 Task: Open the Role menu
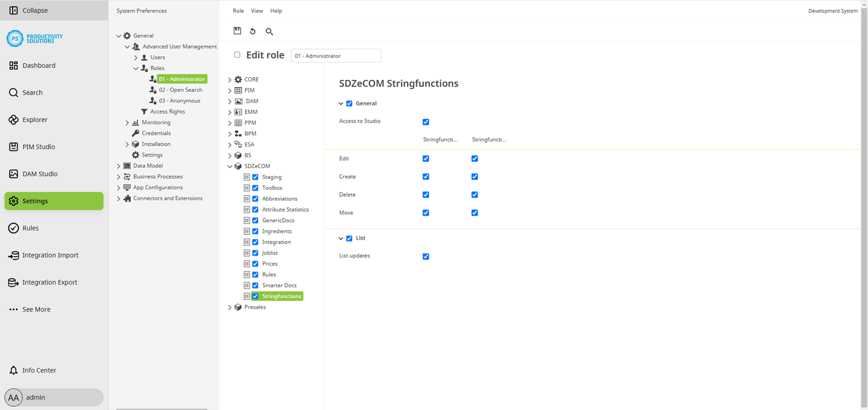click(238, 10)
